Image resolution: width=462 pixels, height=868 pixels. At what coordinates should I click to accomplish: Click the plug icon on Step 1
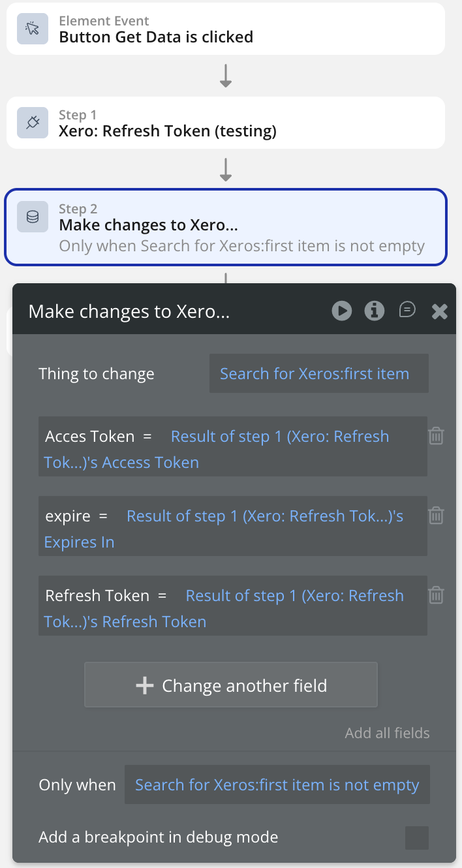[33, 123]
